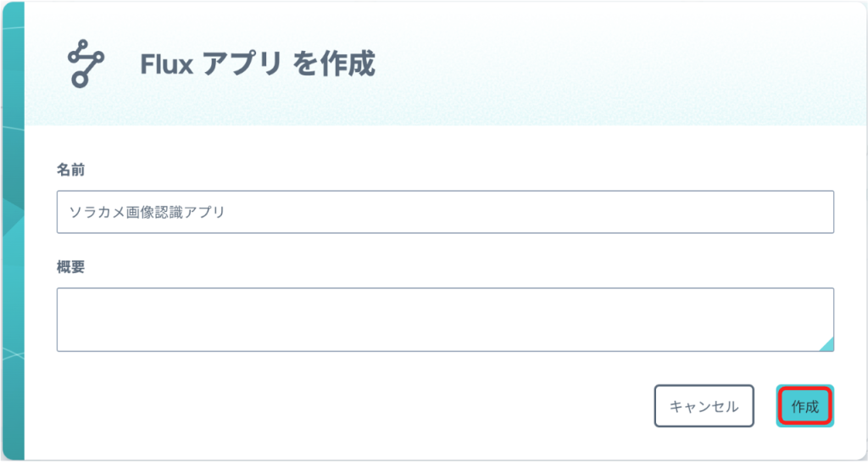868x462 pixels.
Task: Select the word 'Flux' in the heading
Action: click(167, 64)
